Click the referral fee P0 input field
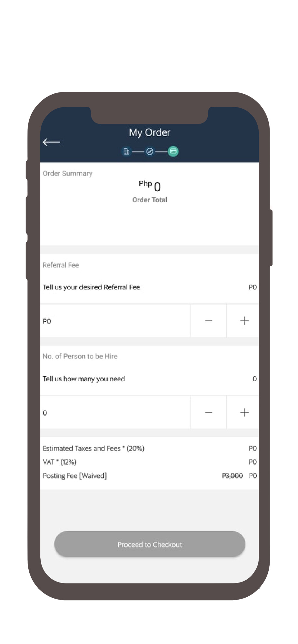This screenshot has height=644, width=298. (x=115, y=321)
